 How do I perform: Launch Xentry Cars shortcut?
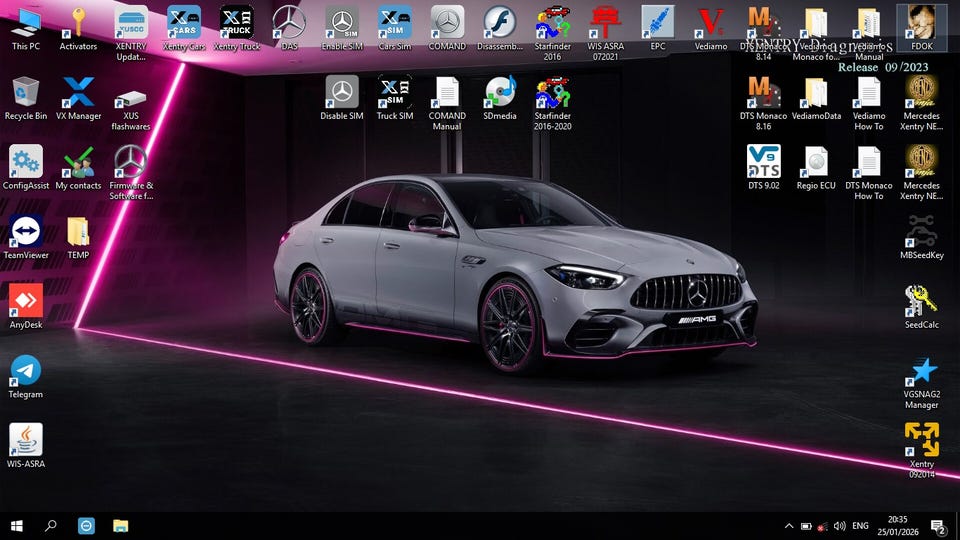click(x=184, y=28)
